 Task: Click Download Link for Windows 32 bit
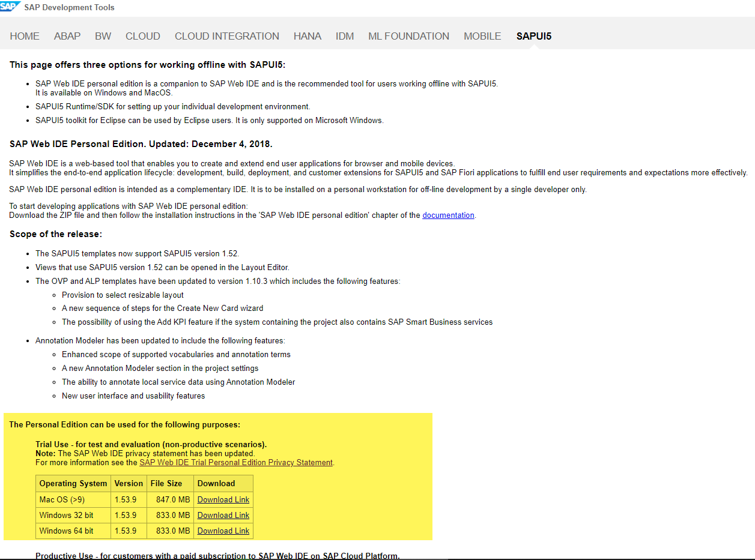tap(223, 515)
